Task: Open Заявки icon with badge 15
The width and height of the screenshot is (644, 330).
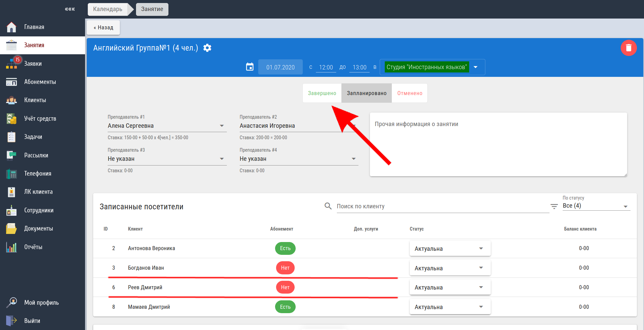Action: [x=12, y=63]
